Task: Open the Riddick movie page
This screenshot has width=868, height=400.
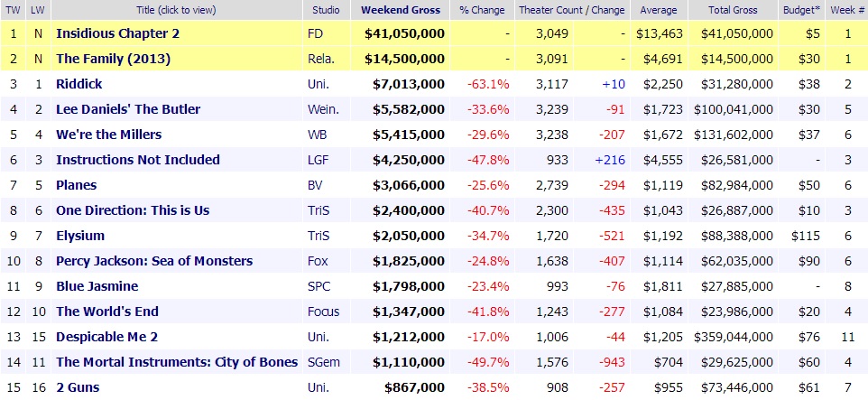Action: click(79, 84)
